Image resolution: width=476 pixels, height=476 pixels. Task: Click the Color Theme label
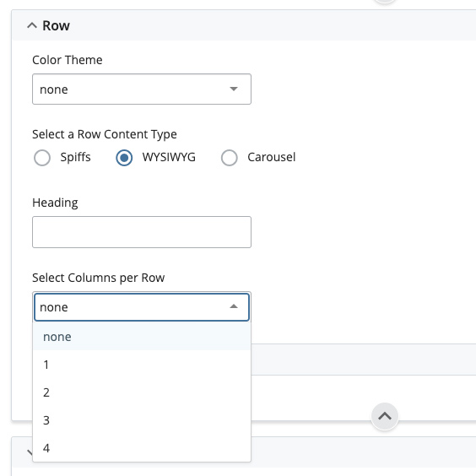coord(68,60)
